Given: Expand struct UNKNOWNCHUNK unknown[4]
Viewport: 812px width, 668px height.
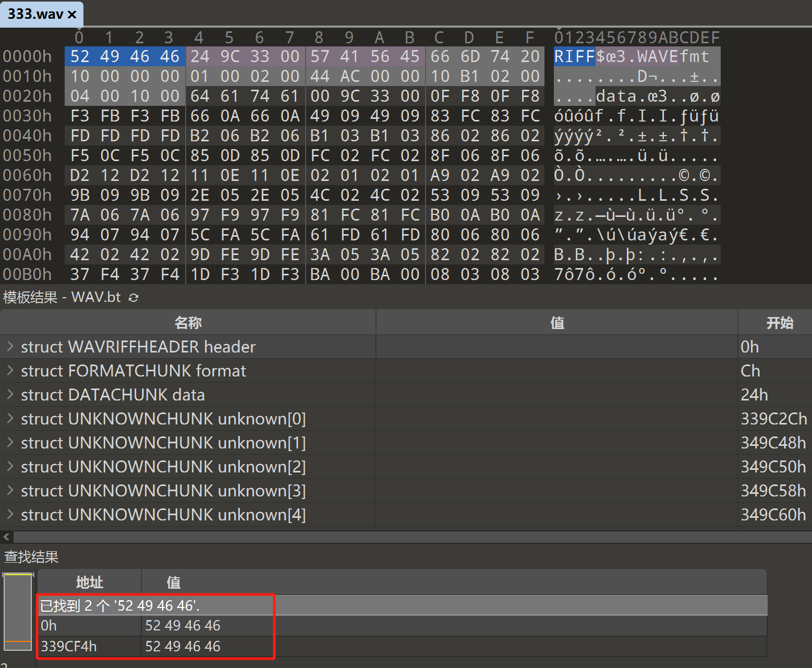Looking at the screenshot, I should coord(9,514).
